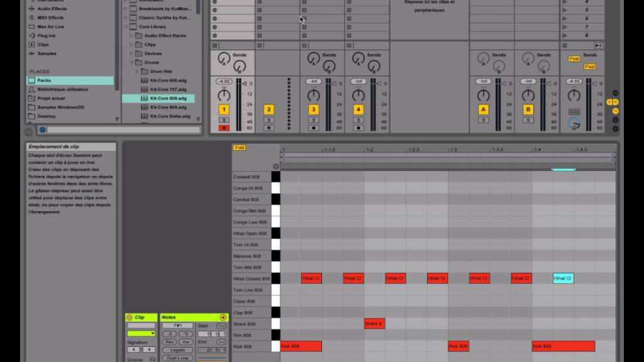
Task: Click the browser preview headphone button
Action: pos(42,130)
